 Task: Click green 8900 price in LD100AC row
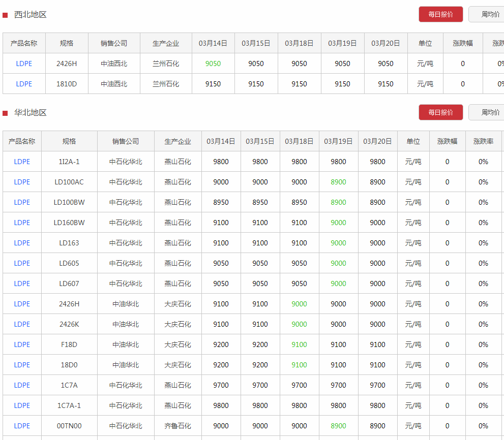point(339,182)
